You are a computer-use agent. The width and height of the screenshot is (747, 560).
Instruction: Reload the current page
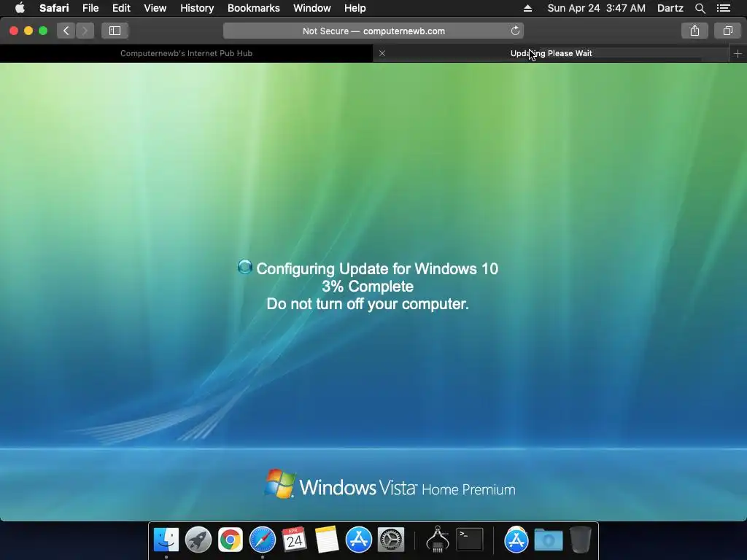(x=515, y=31)
